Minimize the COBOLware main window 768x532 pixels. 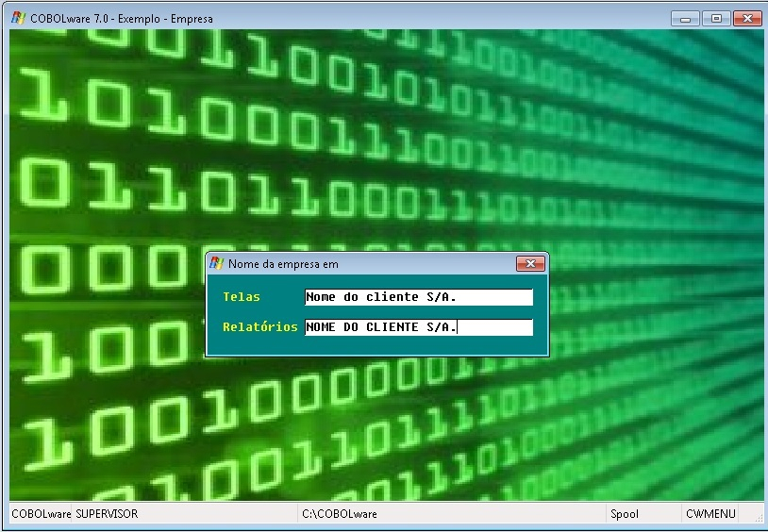click(x=685, y=19)
